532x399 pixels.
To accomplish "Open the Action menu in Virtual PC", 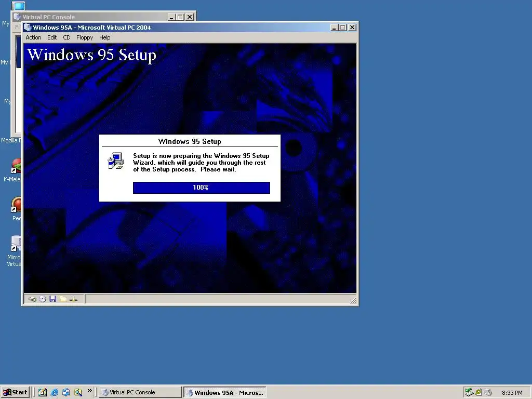I will click(x=33, y=37).
